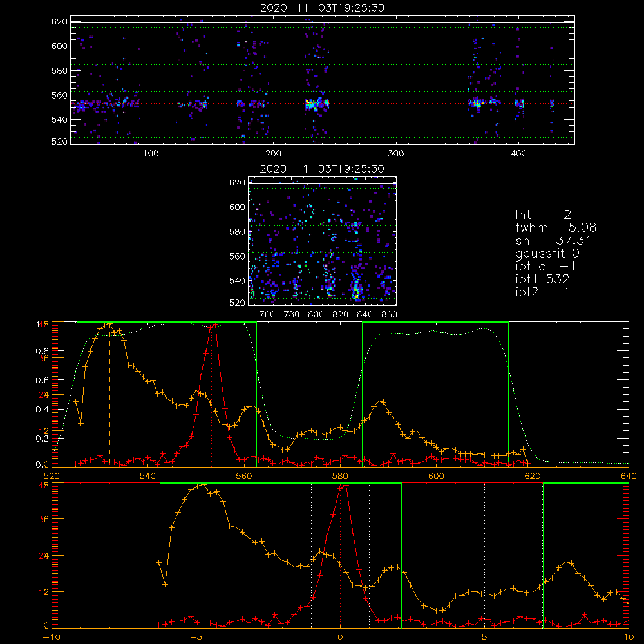Select the 'ipt_c -1' parameter
The height and width of the screenshot is (644, 644).
(x=545, y=267)
